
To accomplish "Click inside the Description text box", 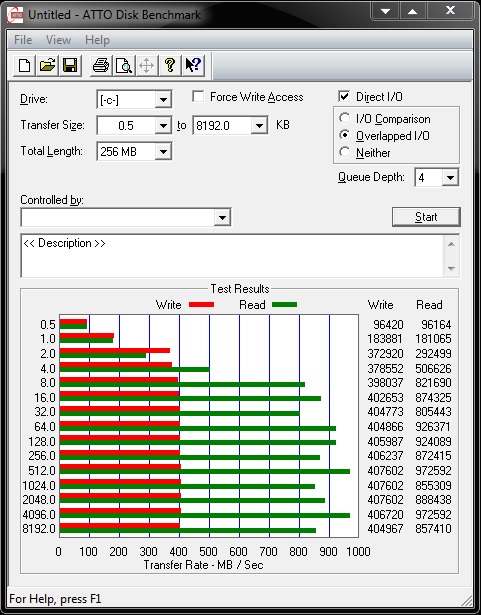I will (x=232, y=256).
